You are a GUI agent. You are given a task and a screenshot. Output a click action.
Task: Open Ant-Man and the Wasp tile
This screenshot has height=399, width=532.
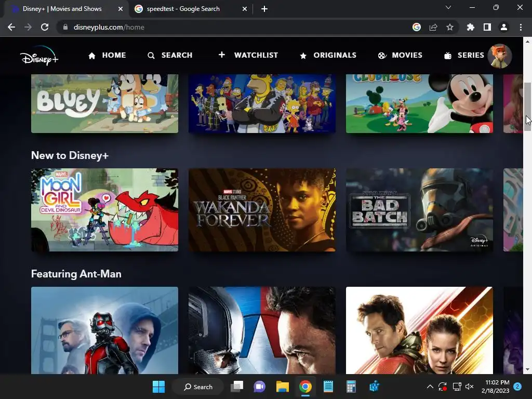click(419, 330)
